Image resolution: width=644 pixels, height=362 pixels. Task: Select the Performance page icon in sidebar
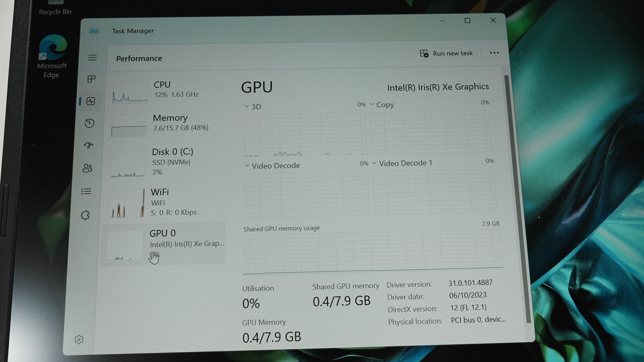click(90, 101)
